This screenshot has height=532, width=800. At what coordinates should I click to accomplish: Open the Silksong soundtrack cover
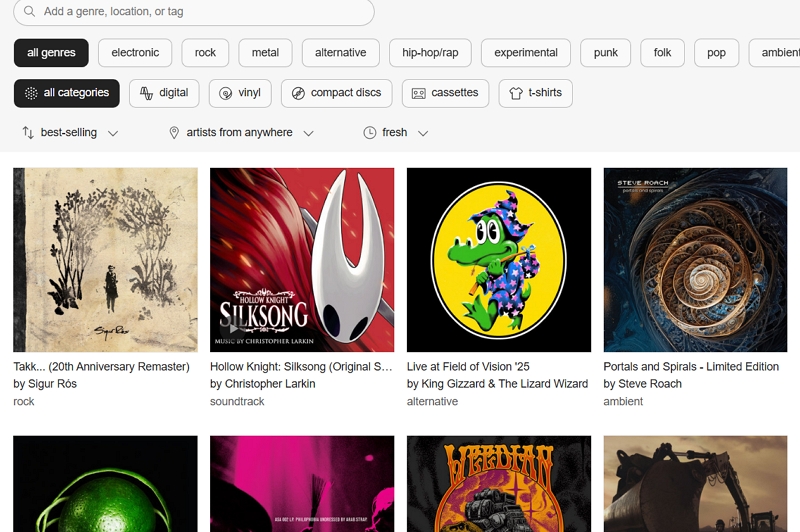[302, 260]
